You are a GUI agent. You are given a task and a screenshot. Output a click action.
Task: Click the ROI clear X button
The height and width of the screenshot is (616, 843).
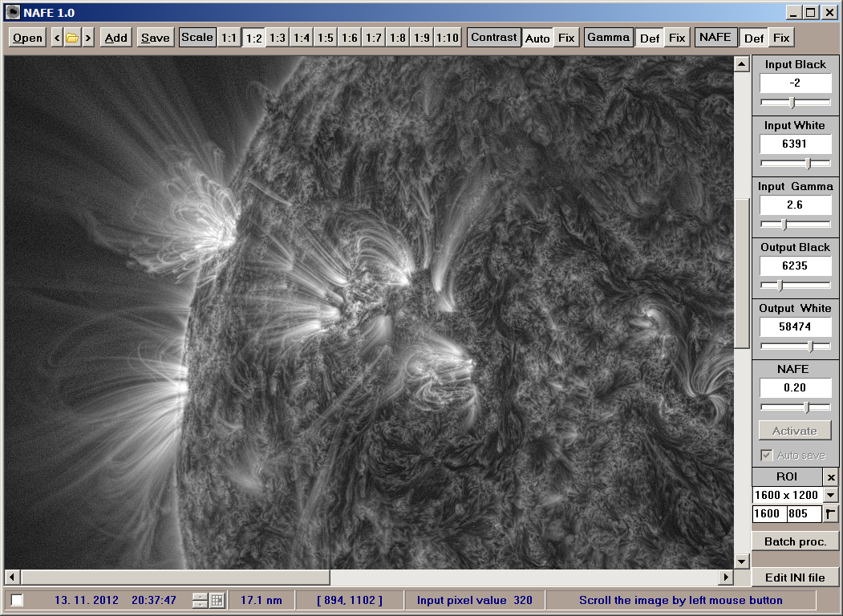click(831, 477)
